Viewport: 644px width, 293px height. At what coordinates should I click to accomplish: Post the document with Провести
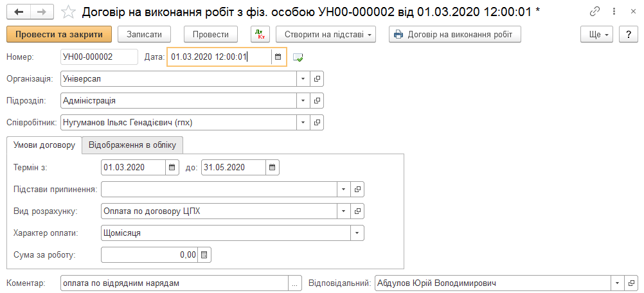(x=211, y=35)
